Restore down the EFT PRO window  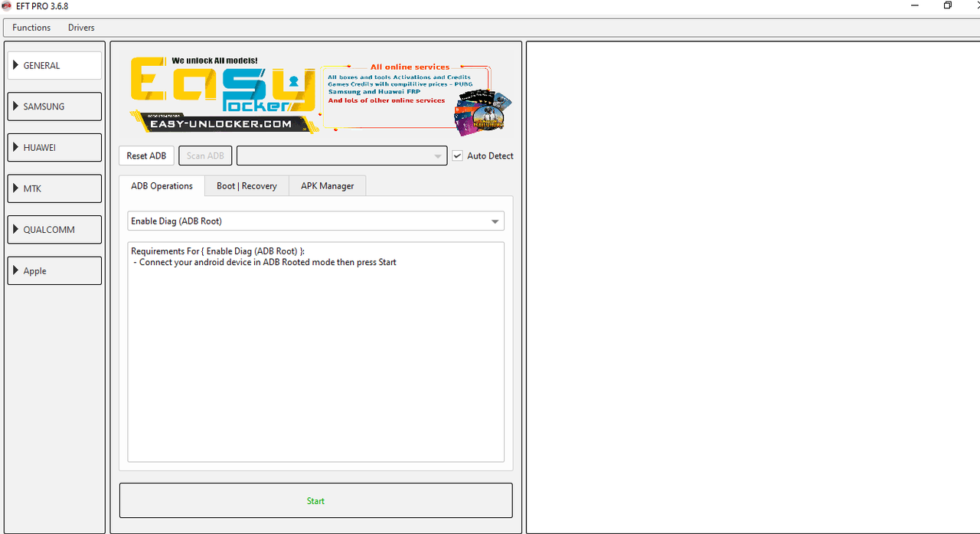click(948, 5)
